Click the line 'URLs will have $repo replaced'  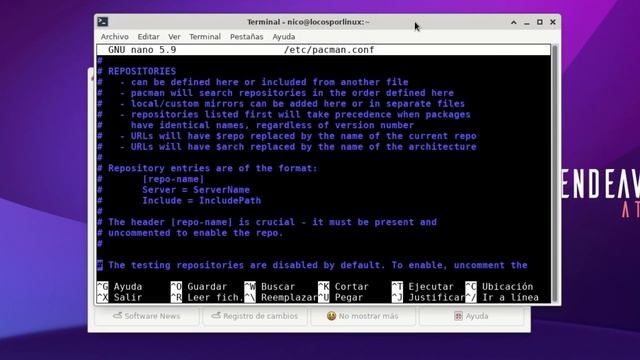point(304,136)
